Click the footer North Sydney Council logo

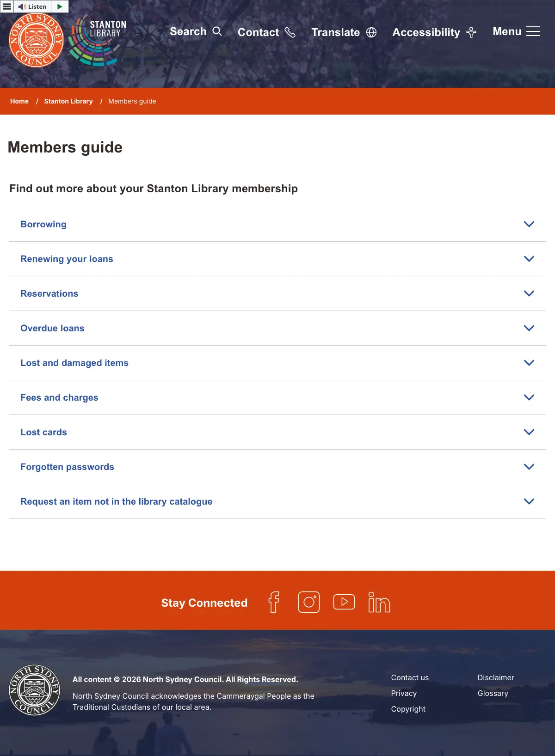(35, 690)
